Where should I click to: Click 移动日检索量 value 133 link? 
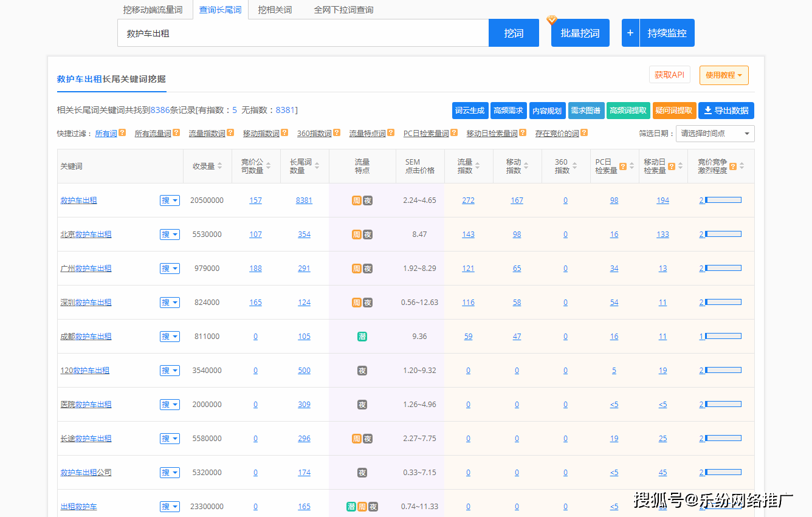[x=662, y=235]
